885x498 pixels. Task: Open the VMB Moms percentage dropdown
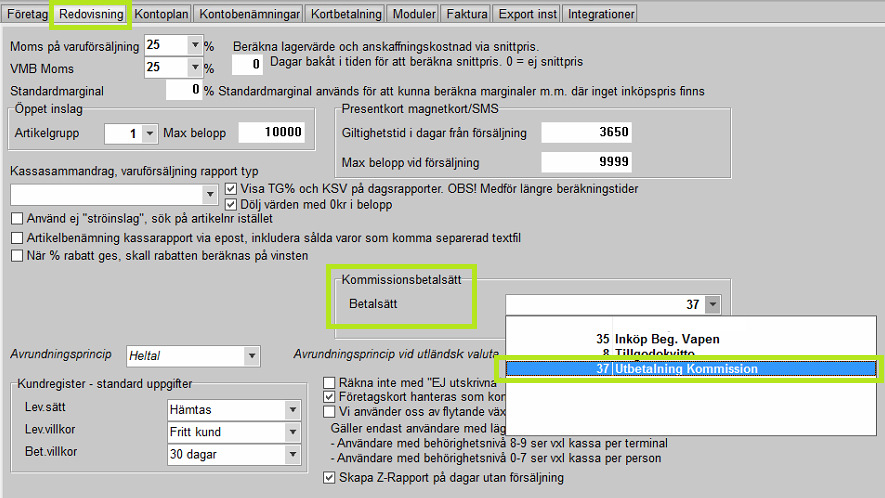[x=194, y=68]
